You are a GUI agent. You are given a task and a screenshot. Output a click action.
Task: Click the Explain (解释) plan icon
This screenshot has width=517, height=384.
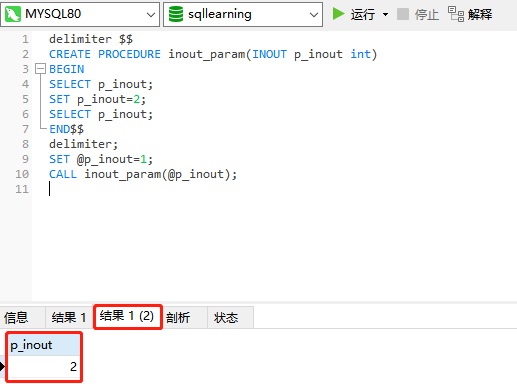[x=456, y=14]
